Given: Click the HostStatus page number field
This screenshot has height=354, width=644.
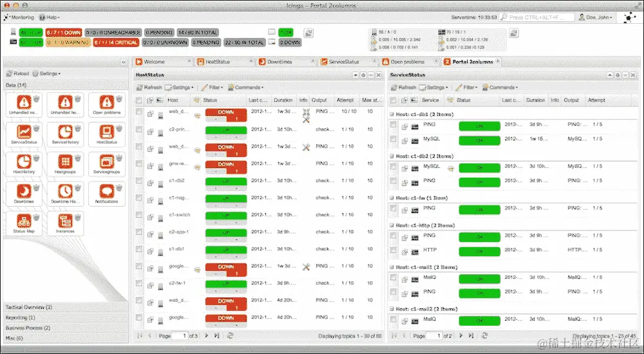Looking at the screenshot, I should [x=180, y=336].
